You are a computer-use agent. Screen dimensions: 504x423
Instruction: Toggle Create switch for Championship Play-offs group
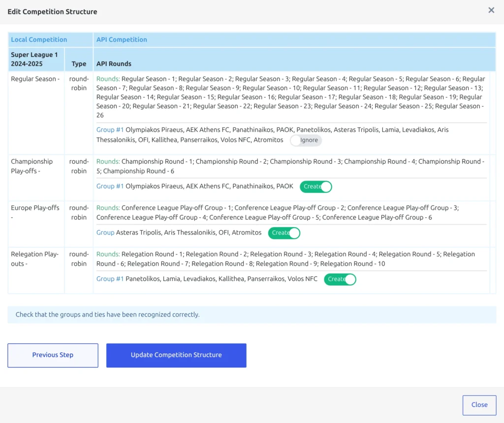coord(315,186)
